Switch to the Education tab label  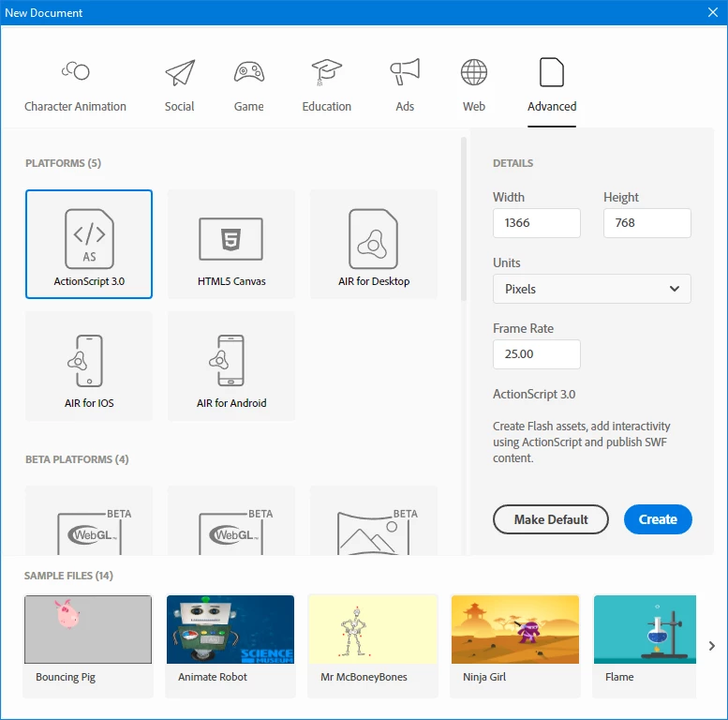(327, 106)
